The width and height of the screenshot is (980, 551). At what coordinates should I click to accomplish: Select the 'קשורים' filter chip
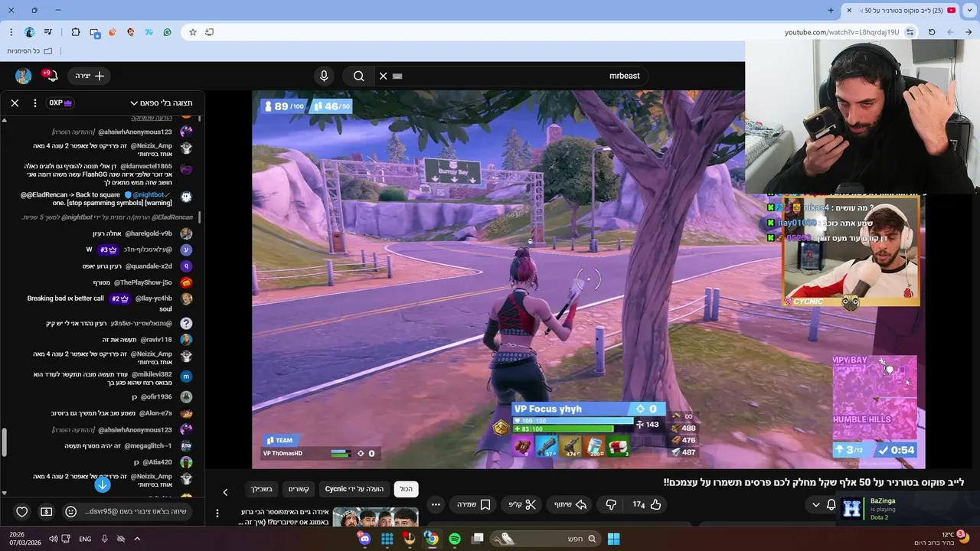tap(298, 489)
